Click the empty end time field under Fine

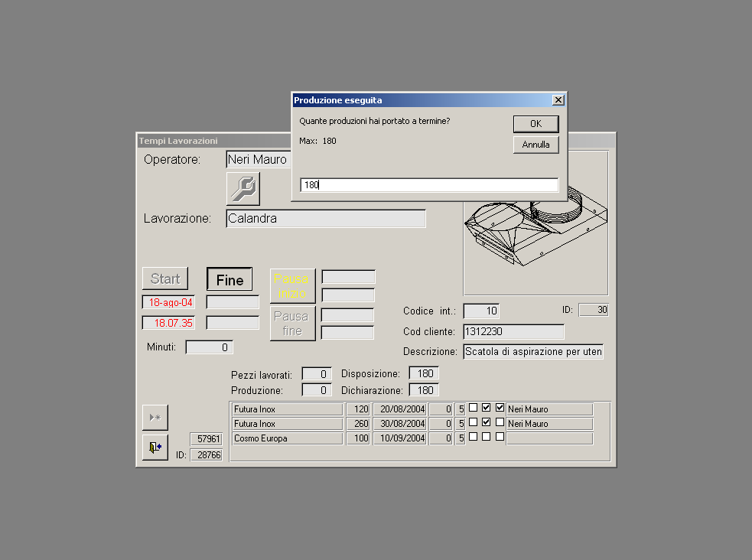tap(233, 323)
